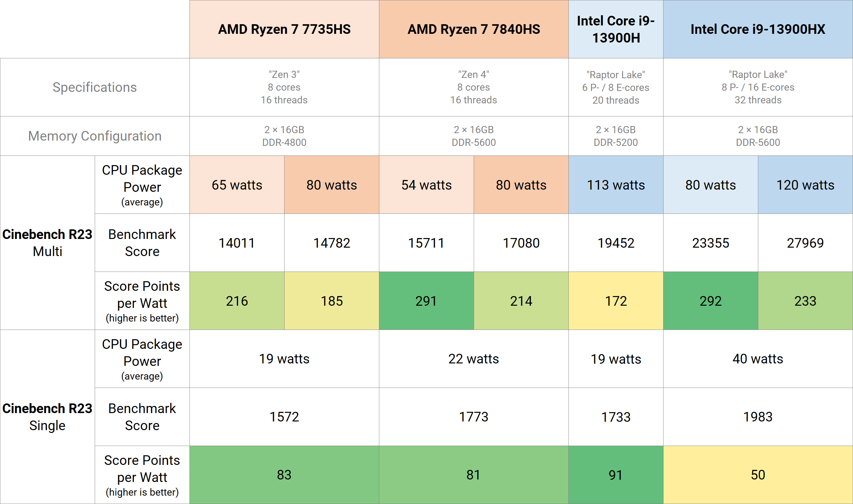The image size is (853, 504).
Task: Click the Cinebench R23 Multi label
Action: [47, 242]
